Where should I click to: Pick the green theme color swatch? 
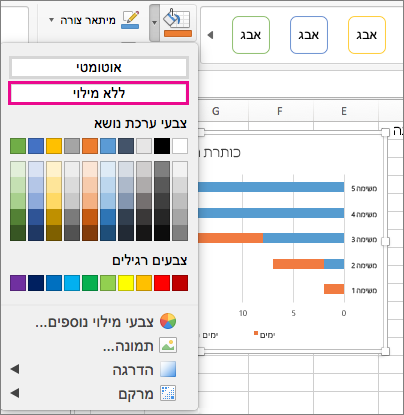(18, 146)
